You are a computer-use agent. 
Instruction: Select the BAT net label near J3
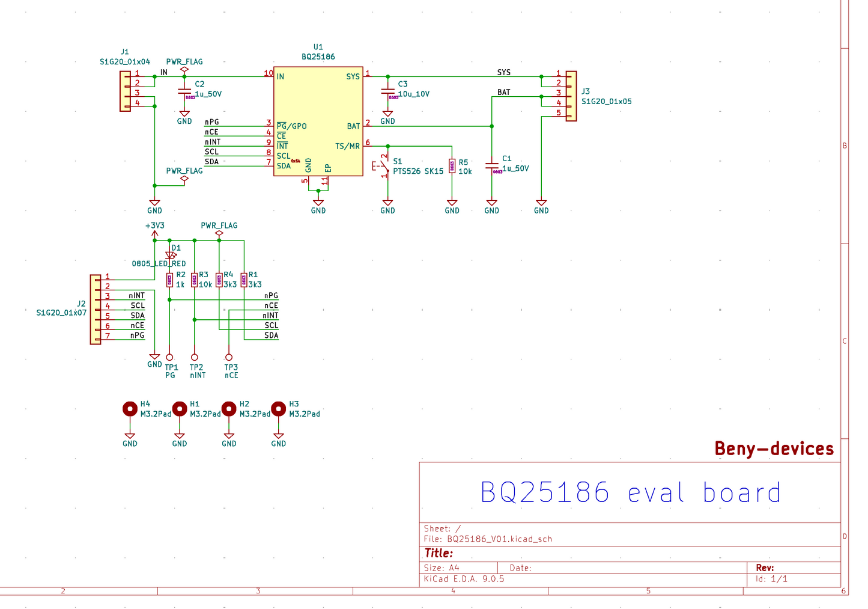(503, 92)
